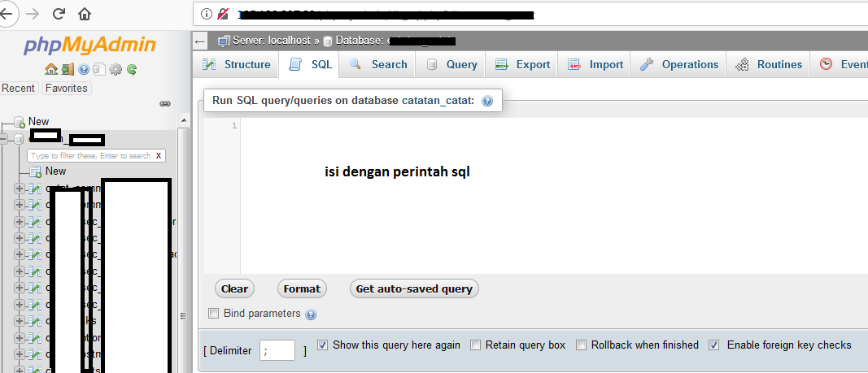
Task: Click the Delimiter input field
Action: [277, 350]
